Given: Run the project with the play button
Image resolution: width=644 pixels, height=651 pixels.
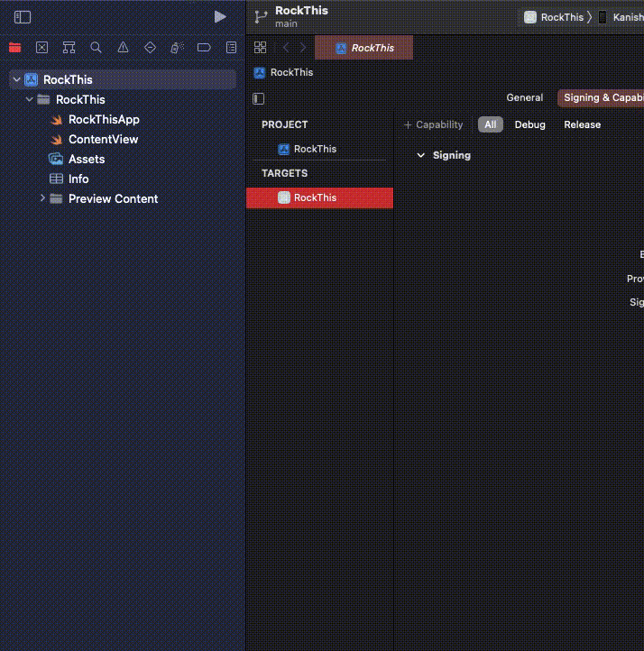Looking at the screenshot, I should (x=220, y=17).
